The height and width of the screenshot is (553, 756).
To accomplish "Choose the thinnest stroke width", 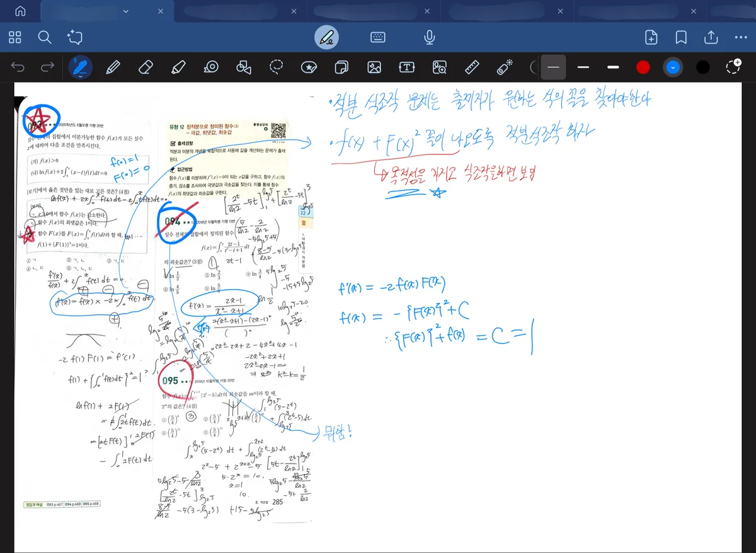I will [554, 67].
